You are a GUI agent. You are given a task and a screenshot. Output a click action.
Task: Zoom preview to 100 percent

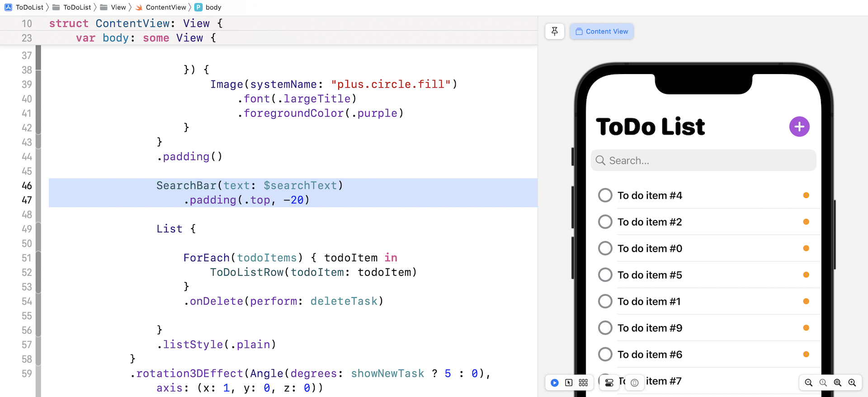point(823,383)
